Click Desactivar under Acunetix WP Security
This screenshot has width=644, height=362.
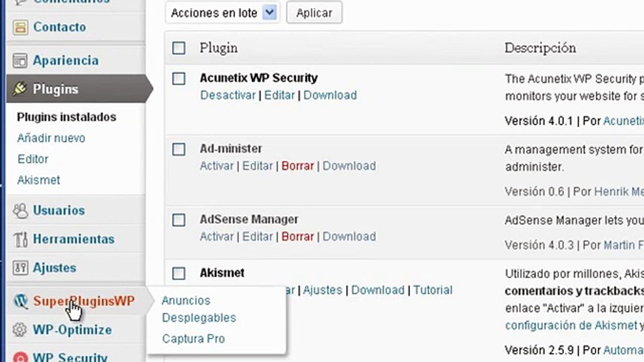tap(228, 95)
